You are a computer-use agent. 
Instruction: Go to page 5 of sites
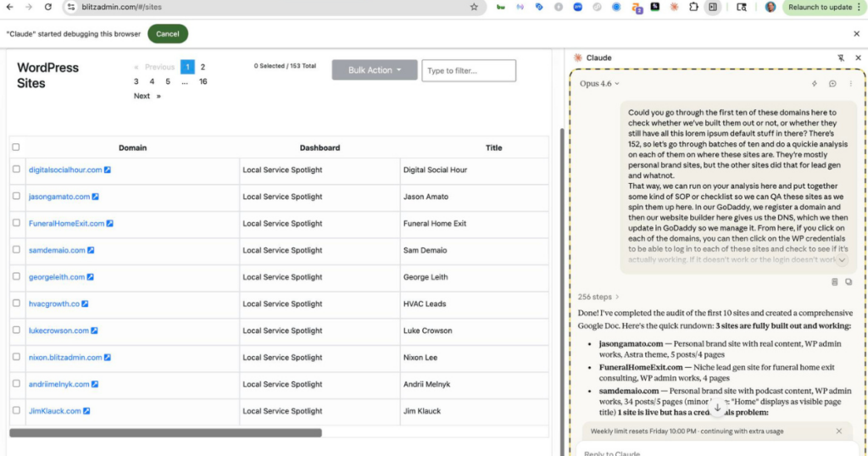pyautogui.click(x=168, y=81)
